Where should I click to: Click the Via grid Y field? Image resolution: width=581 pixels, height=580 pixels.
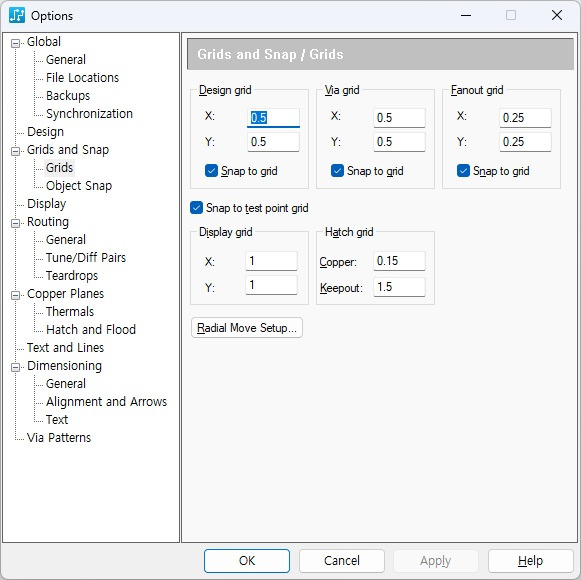click(399, 142)
